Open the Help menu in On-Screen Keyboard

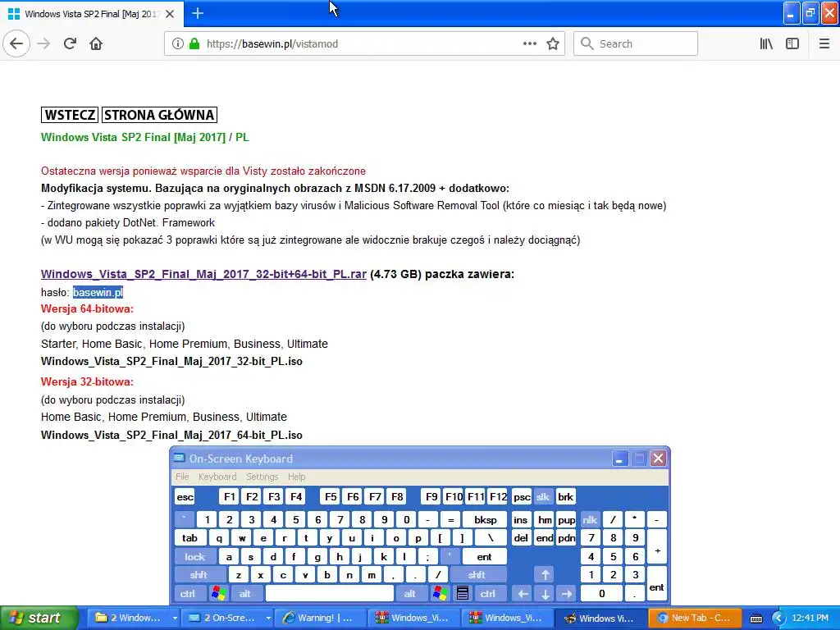[296, 477]
